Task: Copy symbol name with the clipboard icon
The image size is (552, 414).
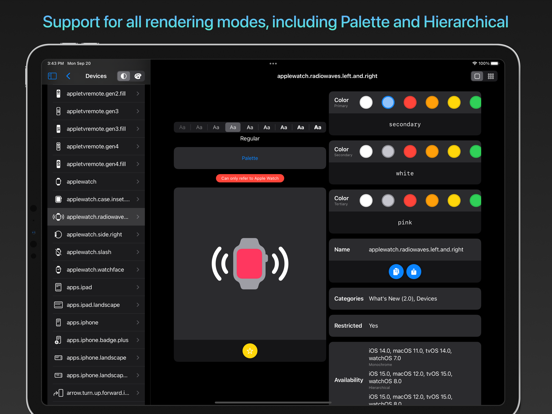Action: (396, 272)
